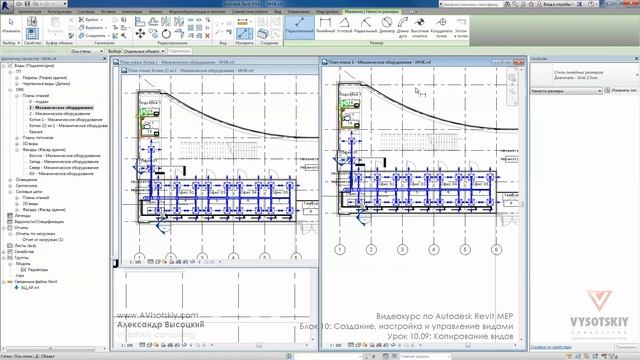Select the 'Кровля' plan in browser
640x360 pixels.
(36, 132)
